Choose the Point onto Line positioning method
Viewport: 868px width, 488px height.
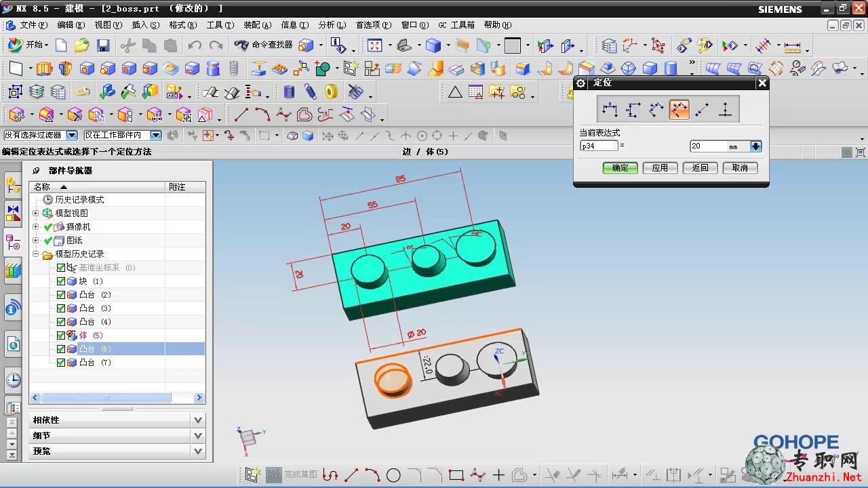725,109
